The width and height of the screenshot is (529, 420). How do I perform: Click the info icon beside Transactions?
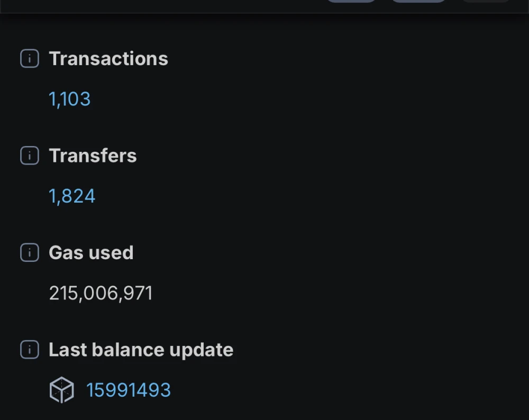click(30, 59)
